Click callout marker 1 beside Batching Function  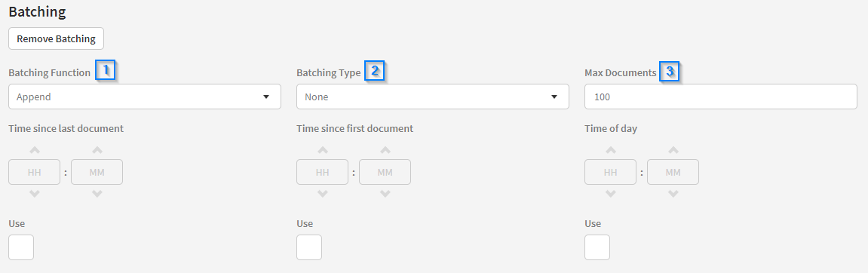coord(105,70)
